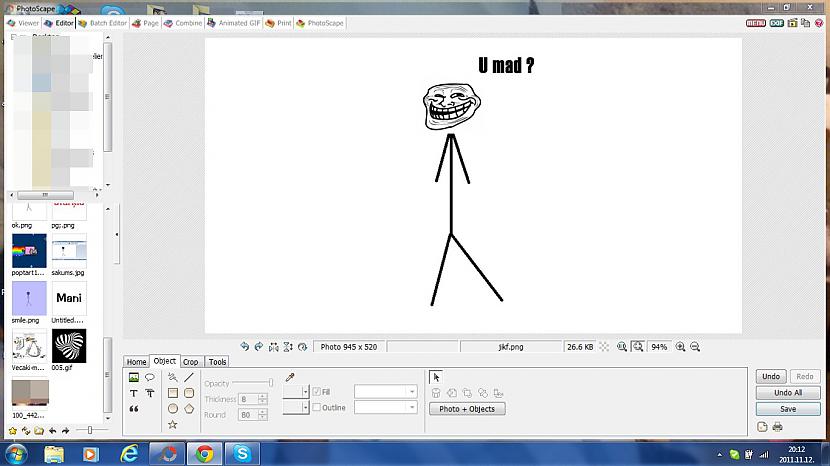
Task: Open arbitrary rotation tool icon
Action: pyautogui.click(x=302, y=347)
